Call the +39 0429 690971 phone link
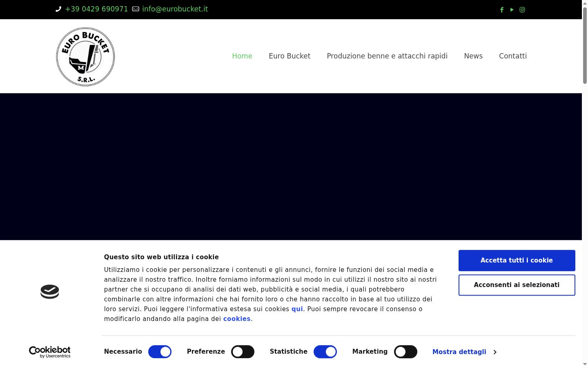The height and width of the screenshot is (368, 588). [96, 9]
